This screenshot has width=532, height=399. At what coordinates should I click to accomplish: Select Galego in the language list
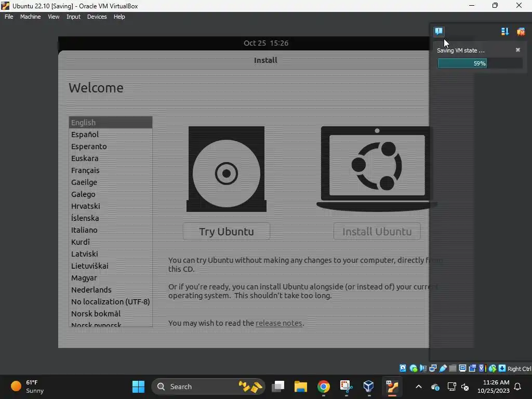coord(111,194)
